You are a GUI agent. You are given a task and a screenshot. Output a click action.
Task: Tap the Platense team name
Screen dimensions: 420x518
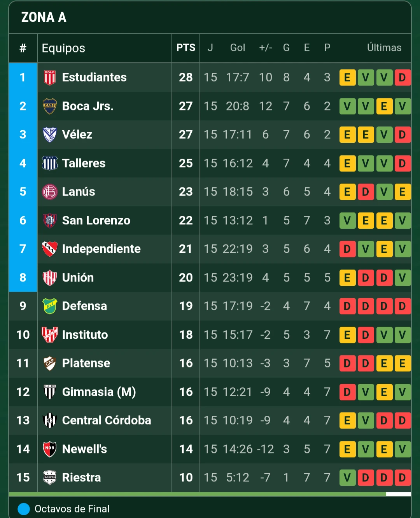click(x=86, y=363)
